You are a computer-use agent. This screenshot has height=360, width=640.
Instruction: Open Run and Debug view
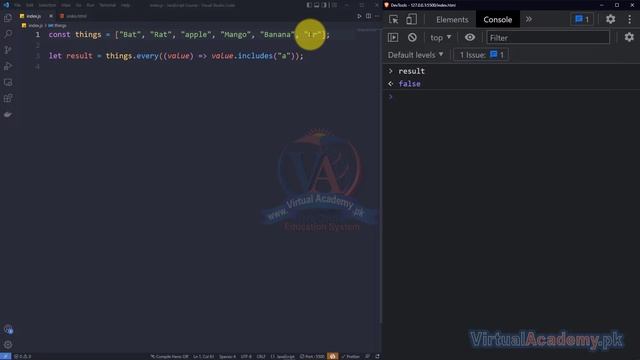[x=8, y=66]
